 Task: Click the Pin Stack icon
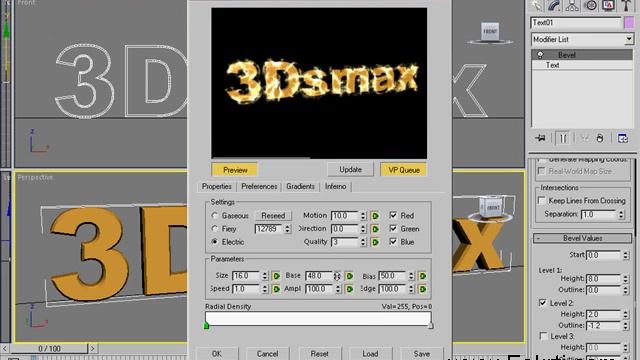540,138
